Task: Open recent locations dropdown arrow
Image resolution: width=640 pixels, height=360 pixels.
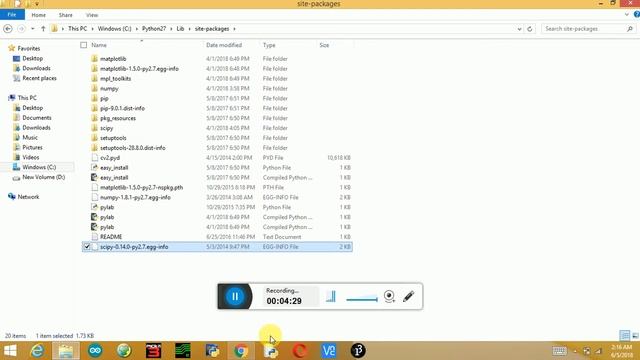Action: (x=33, y=29)
